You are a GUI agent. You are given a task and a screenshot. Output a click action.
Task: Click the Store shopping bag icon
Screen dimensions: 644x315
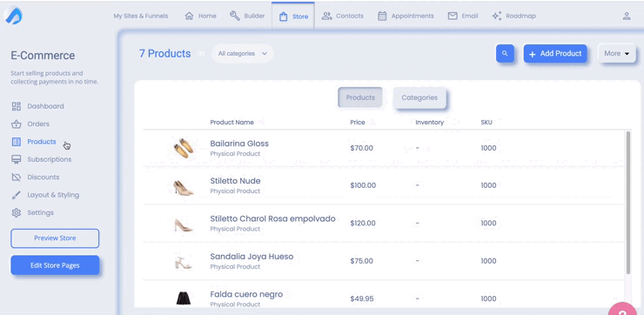283,17
